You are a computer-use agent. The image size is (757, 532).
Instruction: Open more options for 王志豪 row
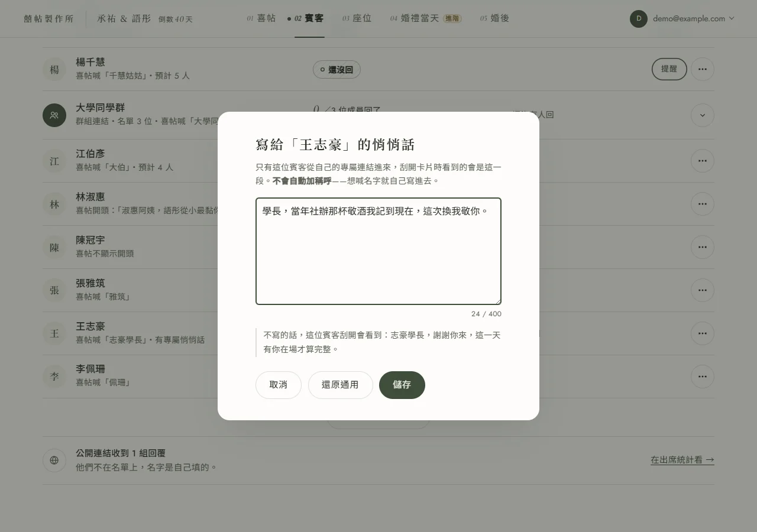coord(702,333)
